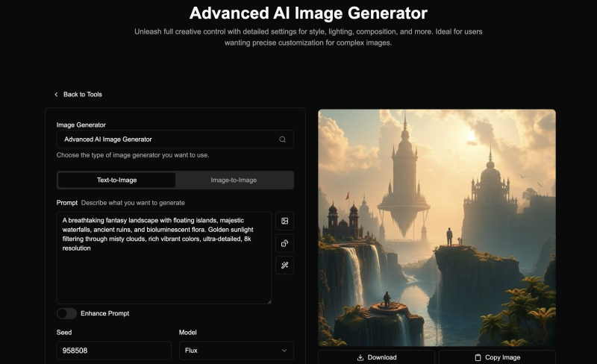Click the image upload icon beside the prompt

[x=284, y=221]
